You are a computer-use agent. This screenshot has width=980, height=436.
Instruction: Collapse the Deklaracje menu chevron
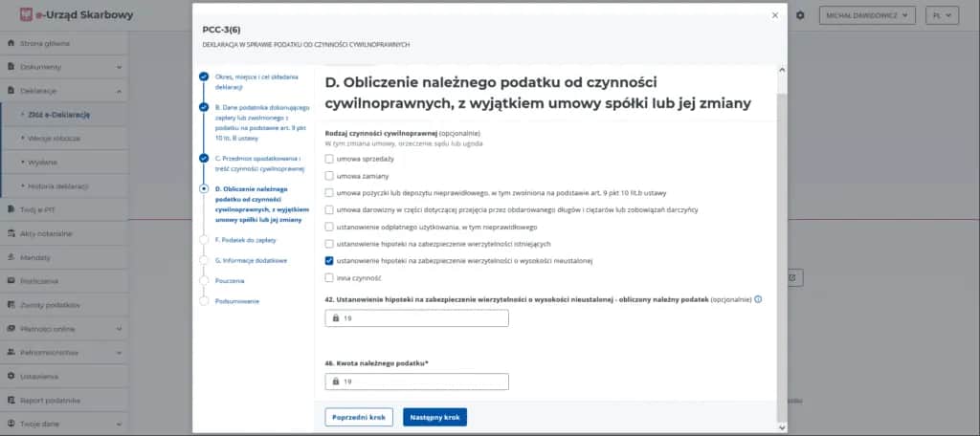[119, 91]
